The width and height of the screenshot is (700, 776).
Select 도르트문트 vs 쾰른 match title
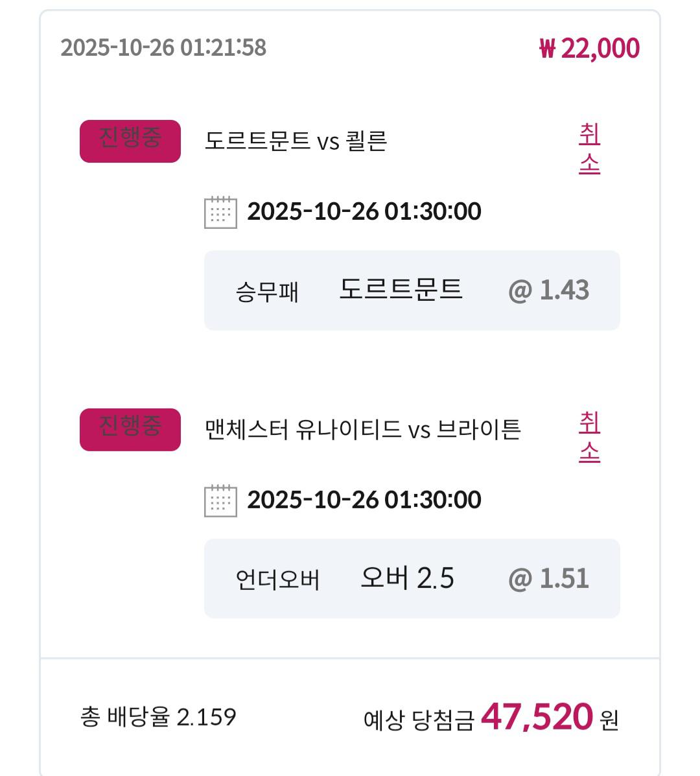point(296,141)
